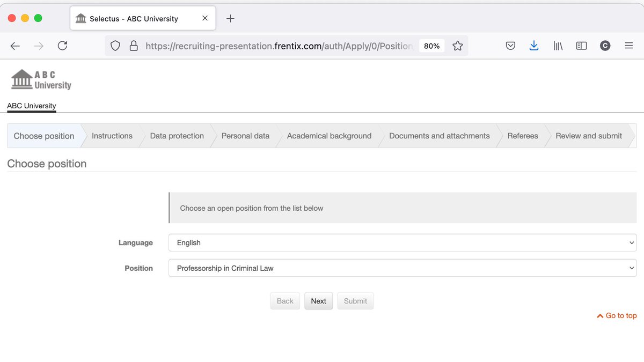The height and width of the screenshot is (362, 644).
Task: Toggle the sidebar view icon
Action: point(581,46)
